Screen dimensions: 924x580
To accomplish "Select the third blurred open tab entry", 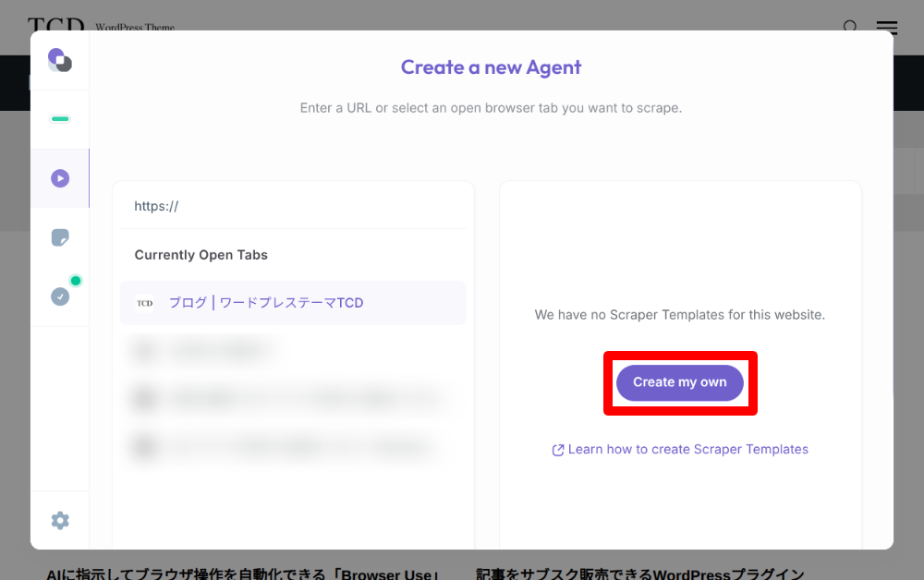I will click(288, 446).
